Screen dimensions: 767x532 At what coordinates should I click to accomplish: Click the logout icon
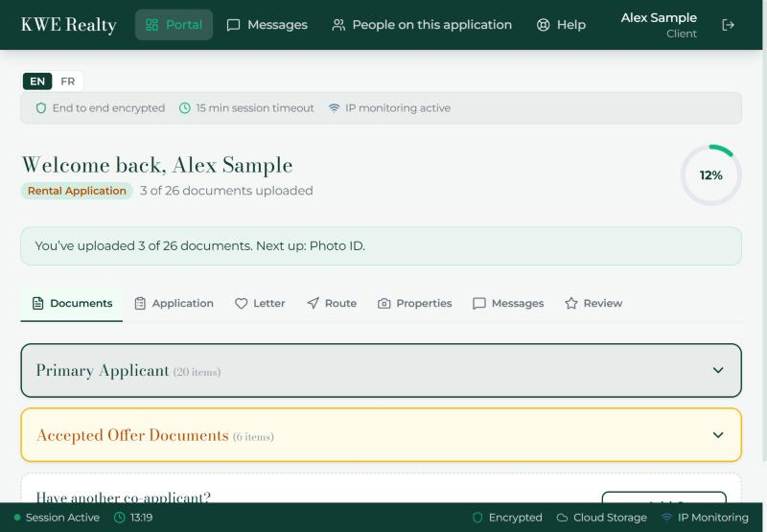coord(729,25)
